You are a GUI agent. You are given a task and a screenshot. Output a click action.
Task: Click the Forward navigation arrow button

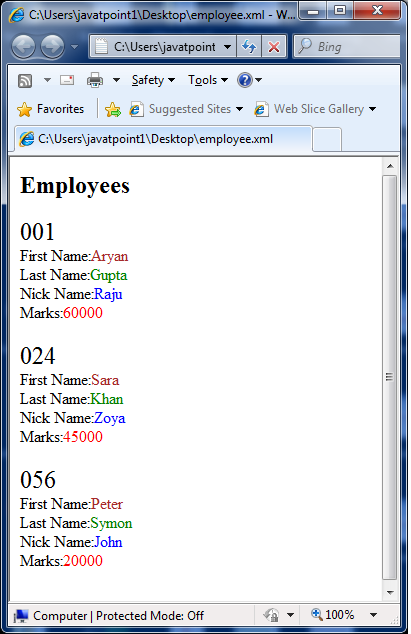click(53, 46)
